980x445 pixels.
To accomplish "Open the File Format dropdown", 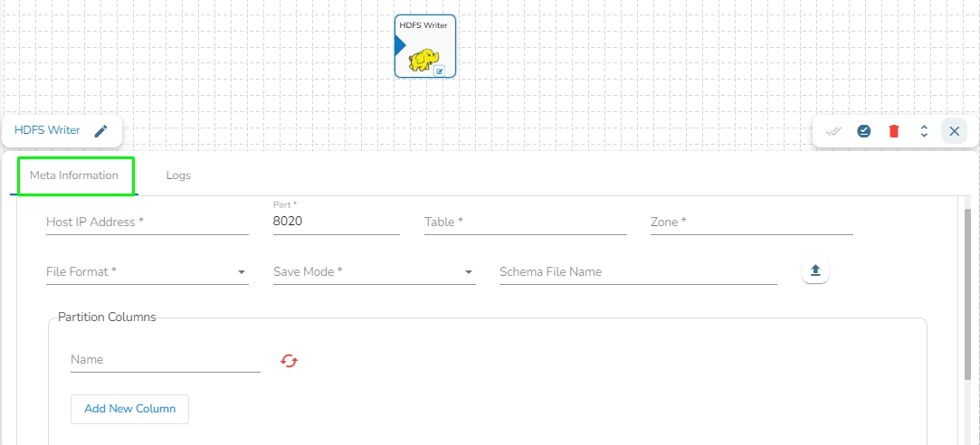I will coord(147,272).
